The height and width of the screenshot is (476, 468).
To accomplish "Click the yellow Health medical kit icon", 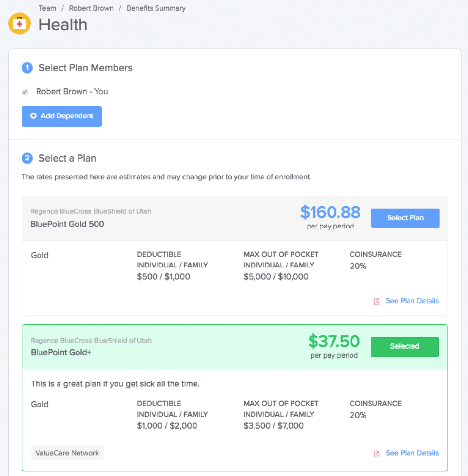I will (19, 23).
